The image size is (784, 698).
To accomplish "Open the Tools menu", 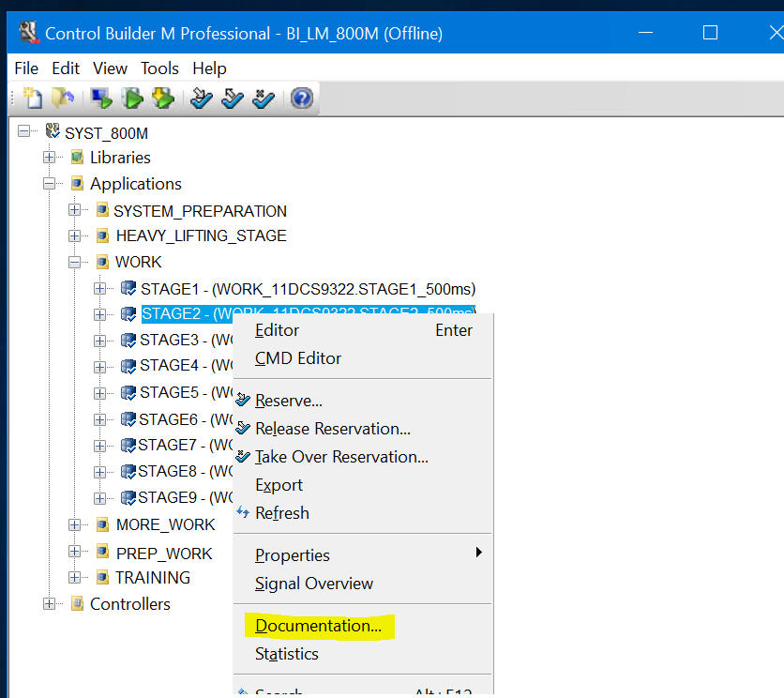I will 159,68.
